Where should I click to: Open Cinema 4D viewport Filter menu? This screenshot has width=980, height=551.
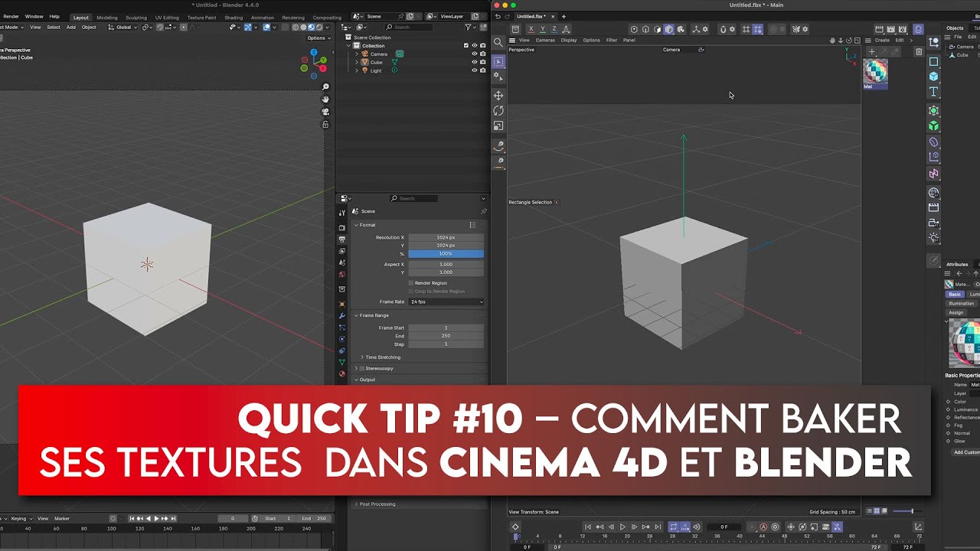tap(612, 40)
